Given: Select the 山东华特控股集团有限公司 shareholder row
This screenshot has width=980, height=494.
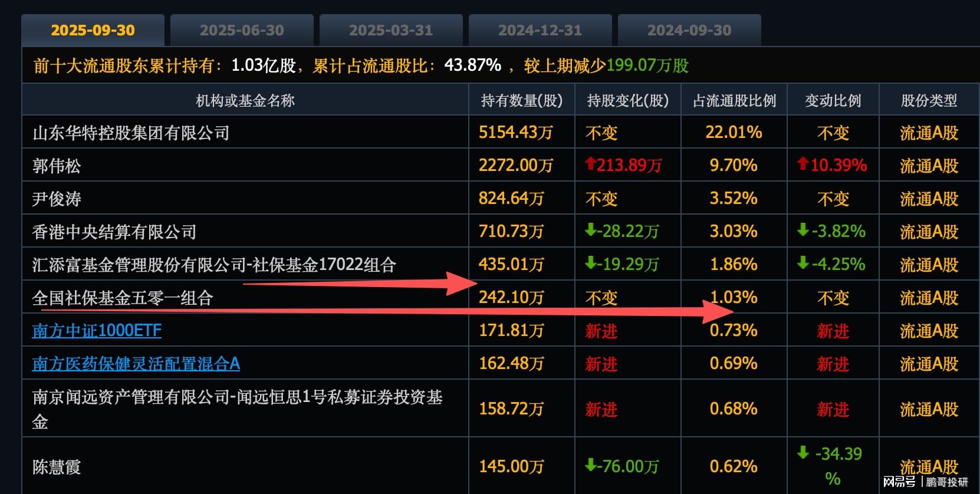Looking at the screenshot, I should click(131, 133).
